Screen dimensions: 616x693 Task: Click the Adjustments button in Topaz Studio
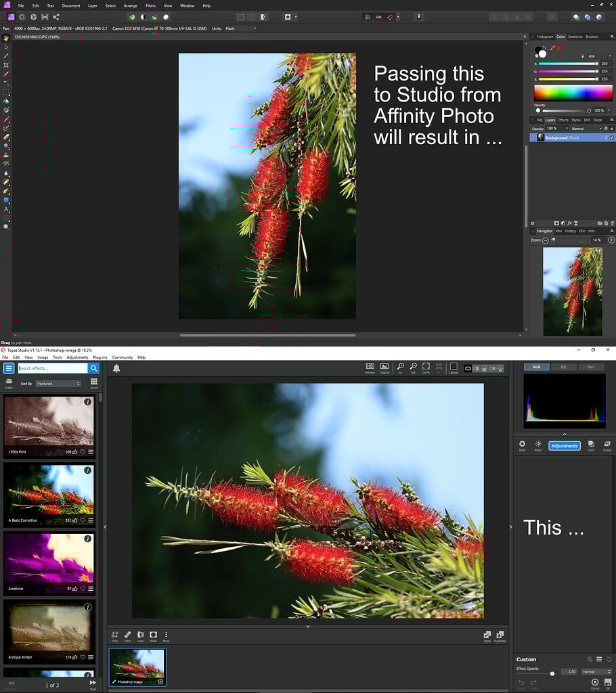[564, 445]
